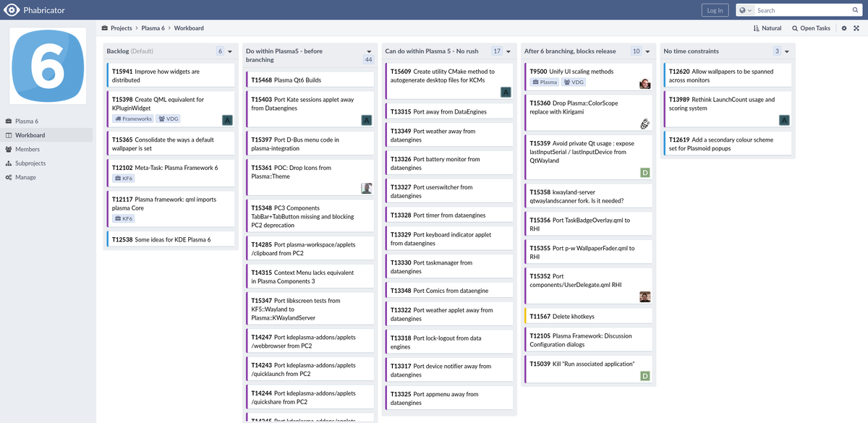The image size is (868, 423).
Task: Open task T12105 Plasma Framework Discussion
Action: coord(589,340)
